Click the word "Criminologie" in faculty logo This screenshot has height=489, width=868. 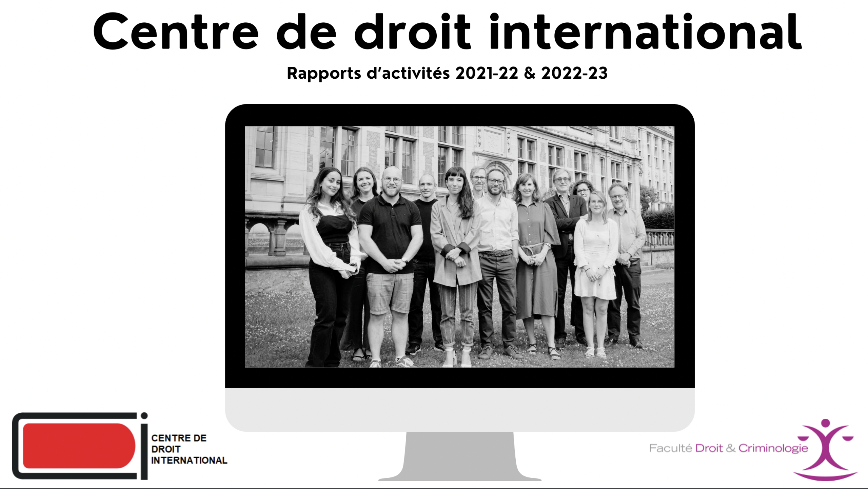pyautogui.click(x=773, y=448)
